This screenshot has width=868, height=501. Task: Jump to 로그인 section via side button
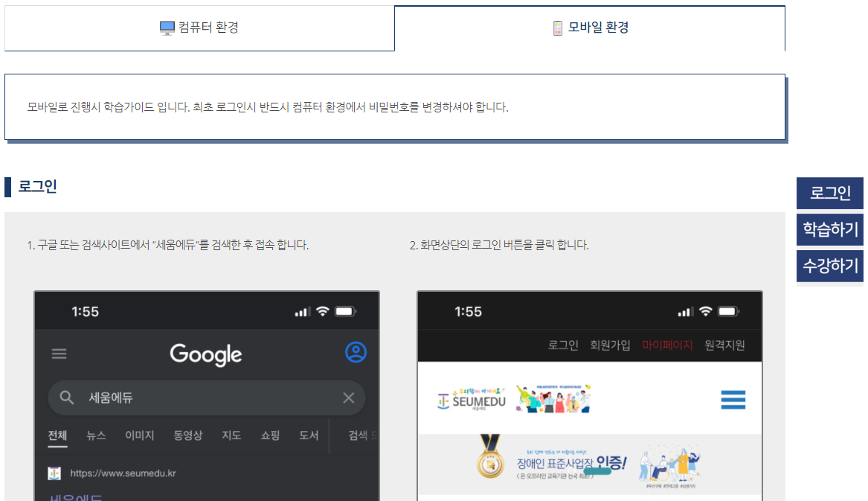click(830, 194)
